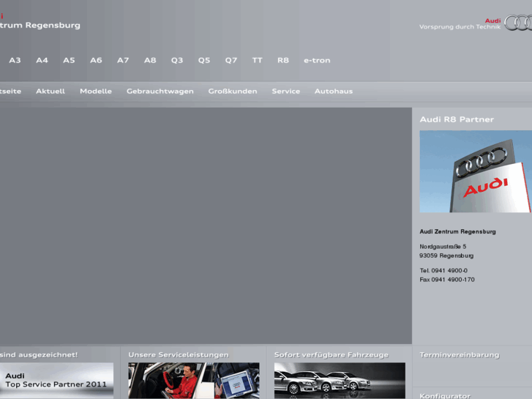The image size is (532, 399).
Task: Select the Q3 model link
Action: 177,61
